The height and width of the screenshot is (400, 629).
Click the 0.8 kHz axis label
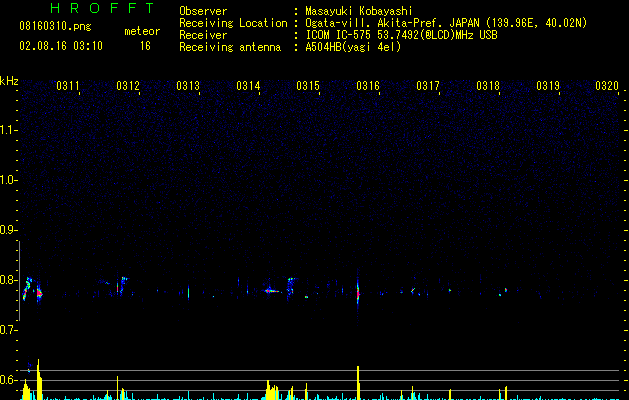(8, 280)
